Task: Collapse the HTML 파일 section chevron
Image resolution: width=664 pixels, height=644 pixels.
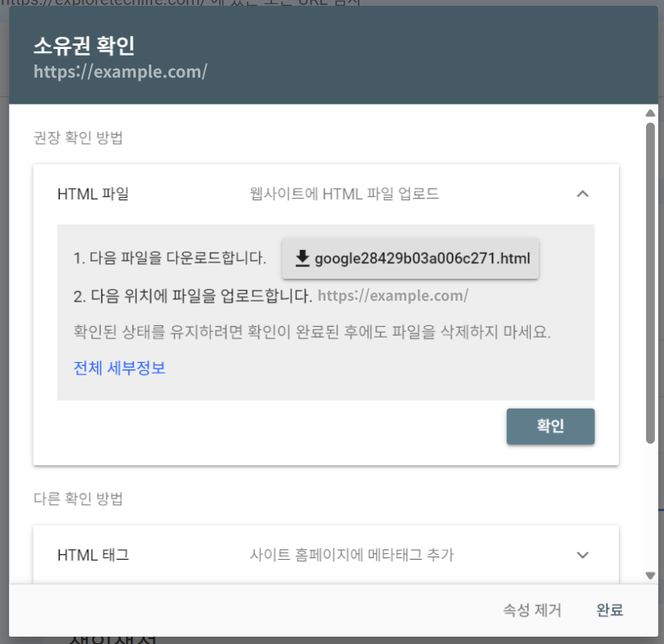Action: tap(583, 195)
